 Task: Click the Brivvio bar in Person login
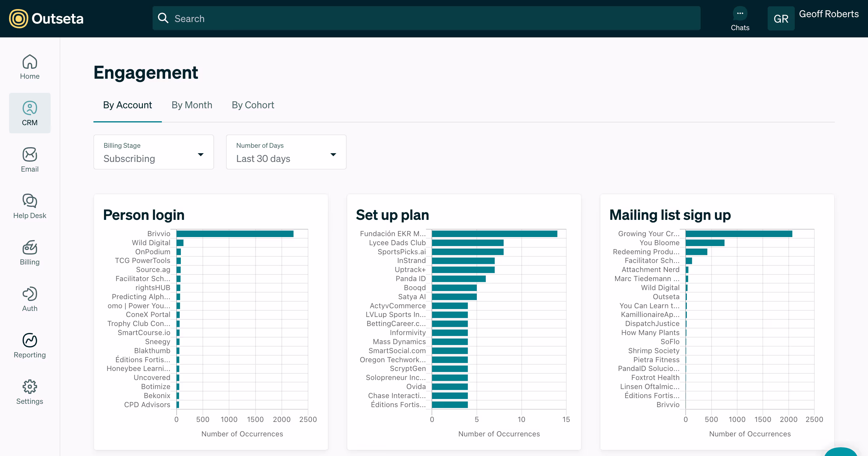click(x=235, y=234)
